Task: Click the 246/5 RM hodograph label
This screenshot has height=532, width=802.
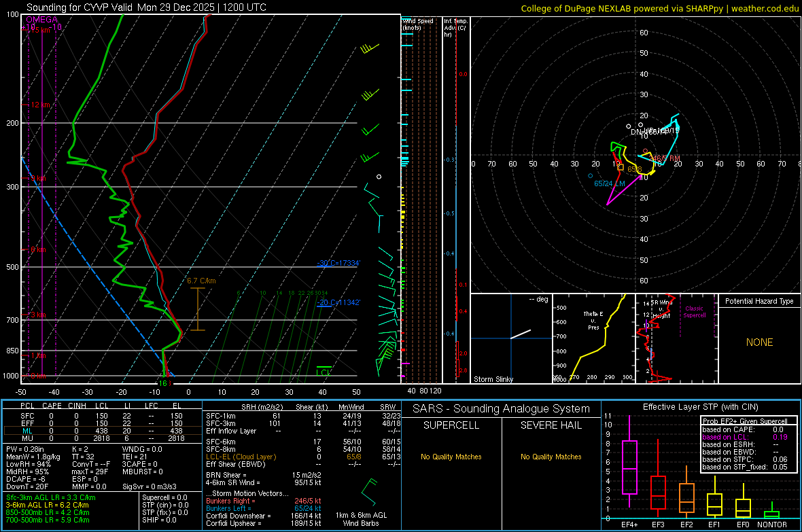Action: coord(665,158)
